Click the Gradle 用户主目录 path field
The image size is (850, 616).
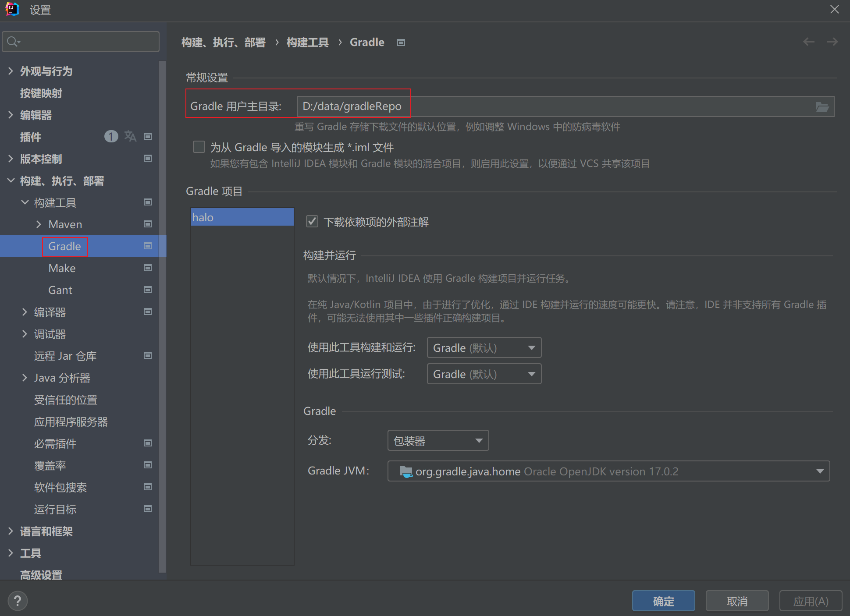(x=565, y=106)
